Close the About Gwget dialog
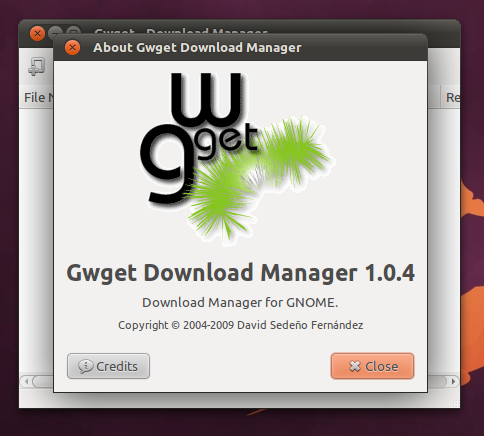The height and width of the screenshot is (436, 484). [x=372, y=366]
